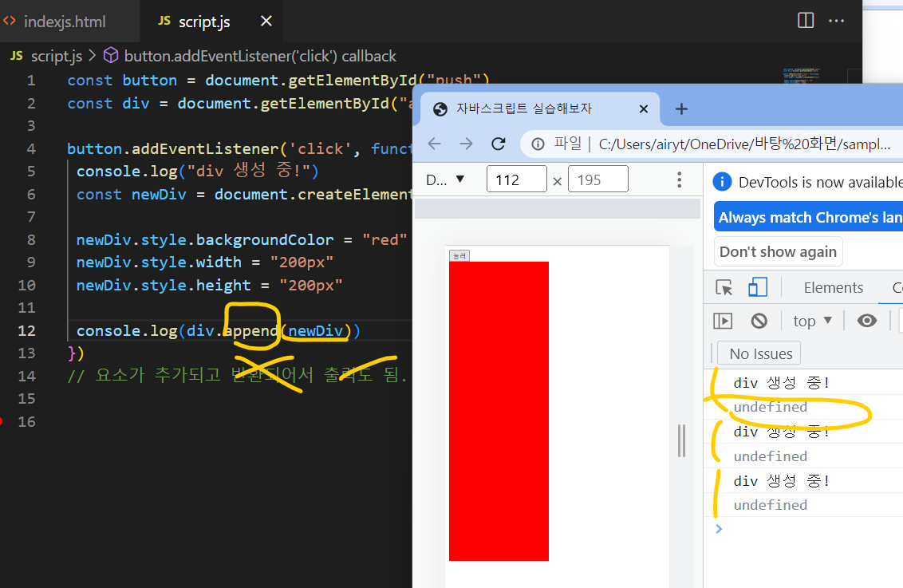Click the device viewport resize handle
The width and height of the screenshot is (903, 588).
[682, 440]
